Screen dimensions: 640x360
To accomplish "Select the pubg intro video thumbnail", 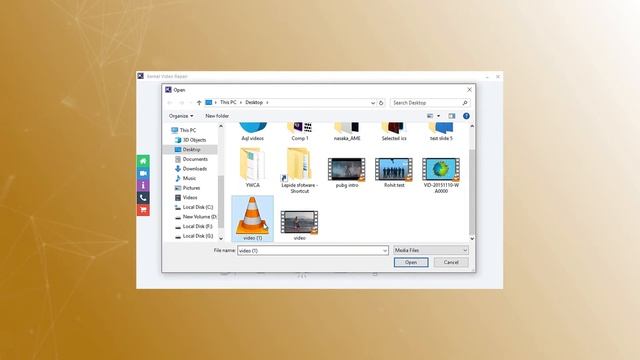I will tap(347, 172).
